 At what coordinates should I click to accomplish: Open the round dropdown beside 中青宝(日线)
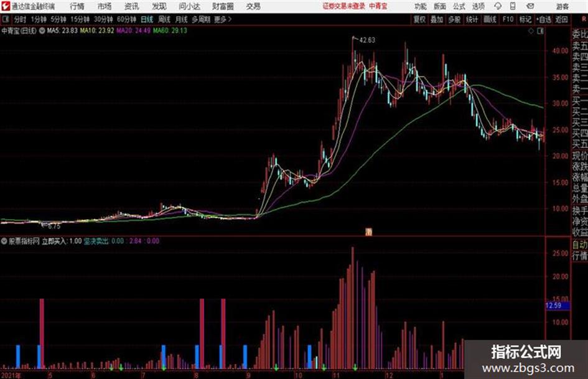tap(42, 30)
